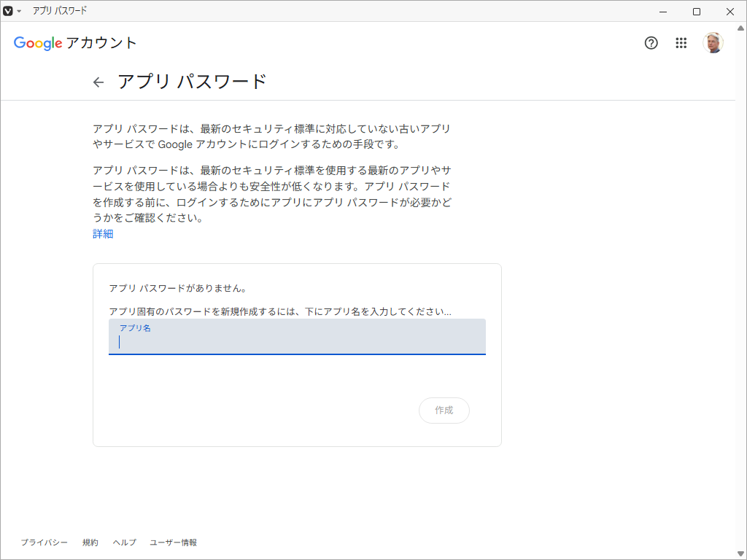Open the Vivaldi menu icon
Image resolution: width=747 pixels, height=560 pixels.
8,11
